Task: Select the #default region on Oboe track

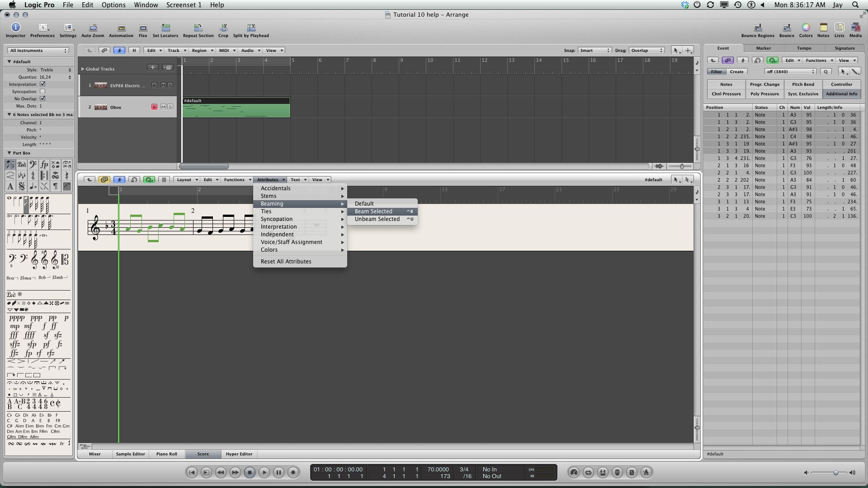Action: [236, 108]
